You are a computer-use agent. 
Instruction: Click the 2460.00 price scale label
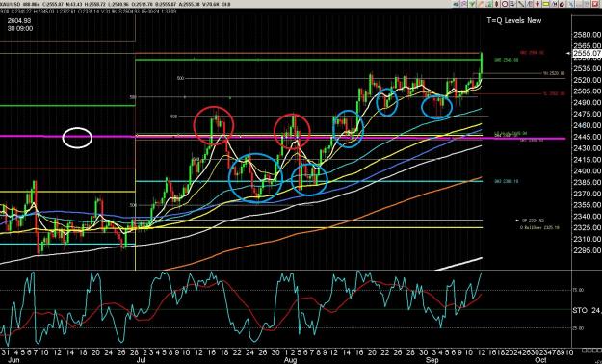pyautogui.click(x=587, y=125)
